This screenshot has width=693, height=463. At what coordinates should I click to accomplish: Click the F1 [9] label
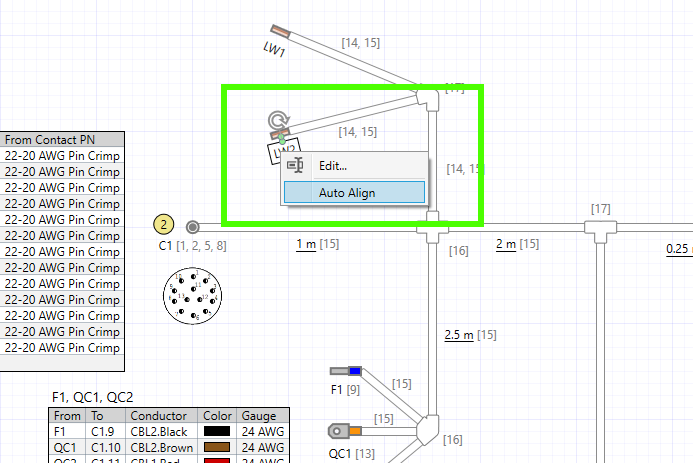[x=345, y=390]
